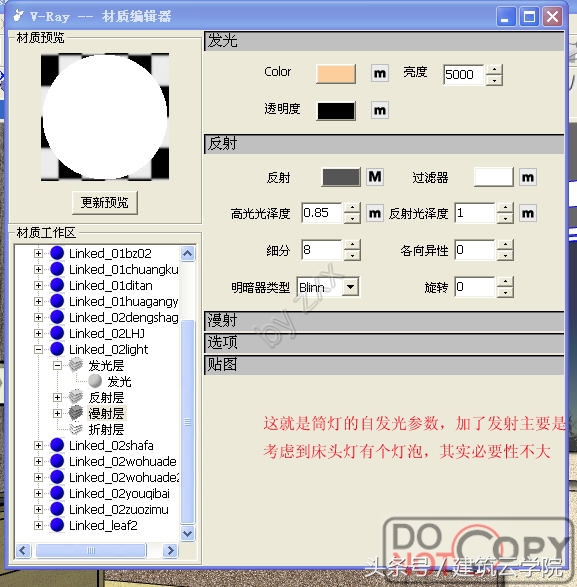Select the Linked_02wohuade2 tree item
Viewport: 577px width, 587px height.
(x=124, y=477)
